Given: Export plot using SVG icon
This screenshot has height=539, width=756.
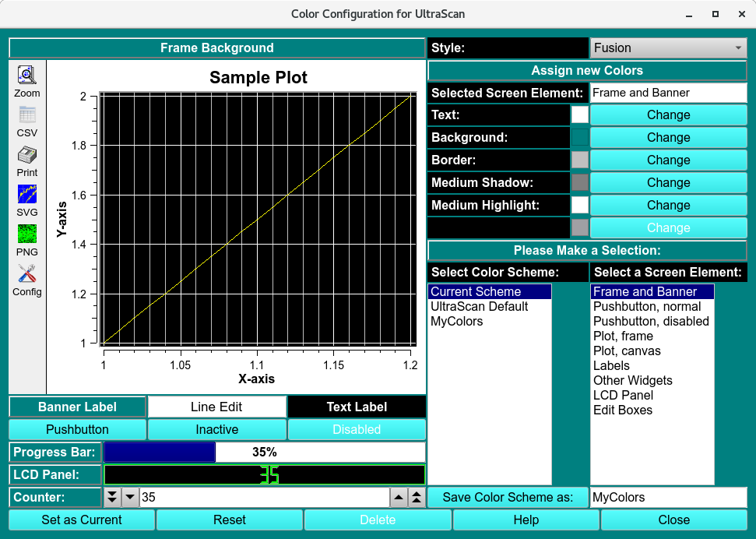Looking at the screenshot, I should pos(27,194).
